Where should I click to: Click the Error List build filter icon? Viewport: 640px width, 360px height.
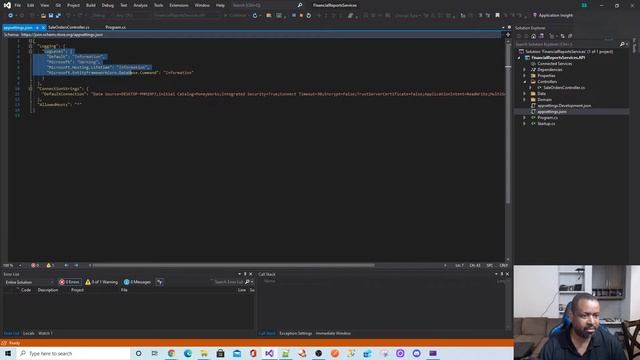coord(160,282)
